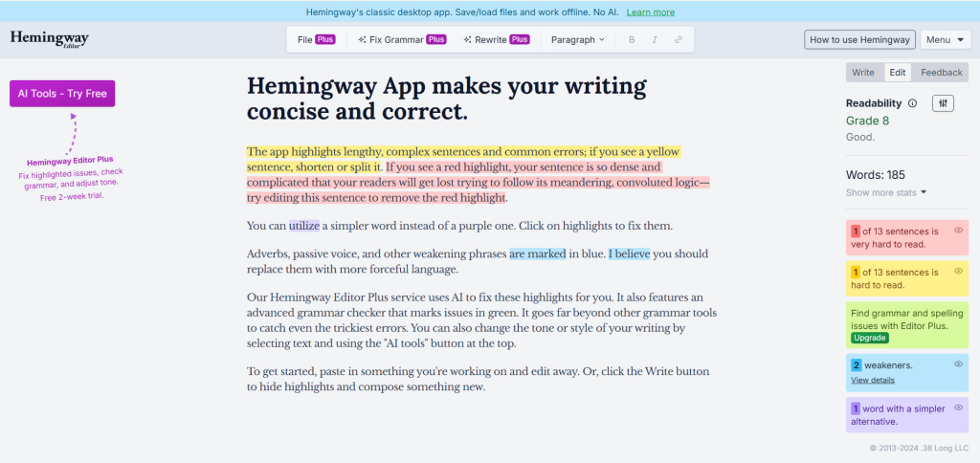980x463 pixels.
Task: Click AI Tools - Try Free button
Action: 62,94
